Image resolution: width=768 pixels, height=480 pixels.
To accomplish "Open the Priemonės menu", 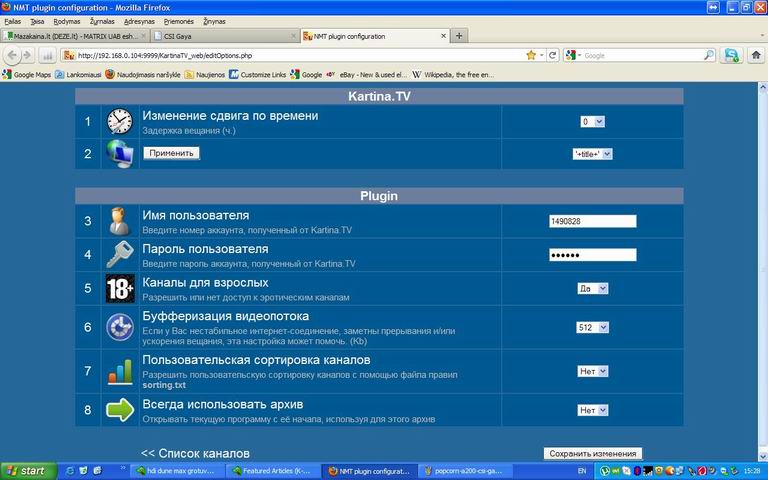I will (179, 22).
